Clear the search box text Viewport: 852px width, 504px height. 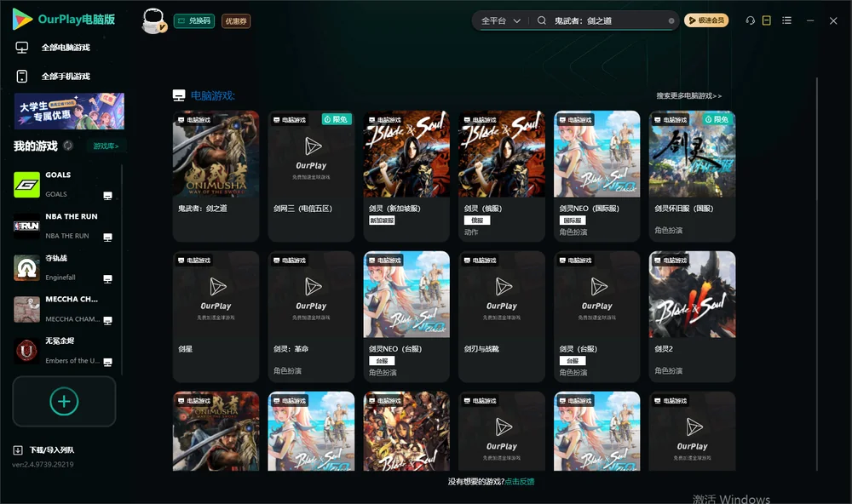tap(671, 21)
